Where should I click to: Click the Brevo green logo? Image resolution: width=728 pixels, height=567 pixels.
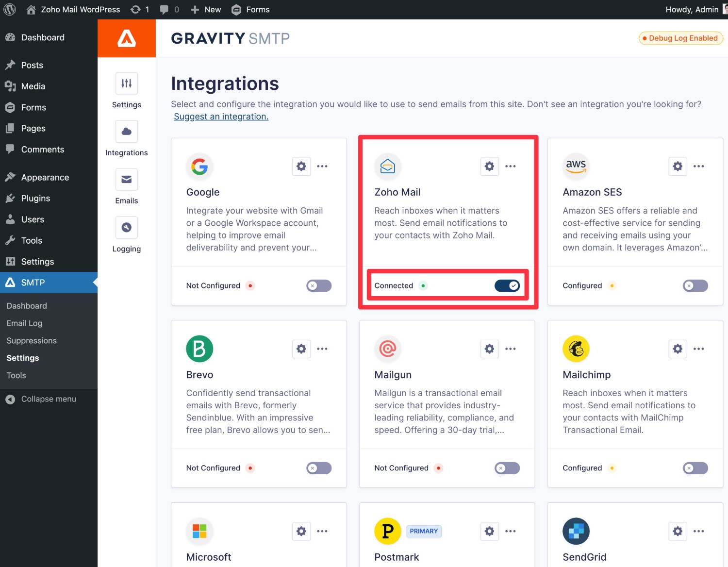(x=199, y=349)
